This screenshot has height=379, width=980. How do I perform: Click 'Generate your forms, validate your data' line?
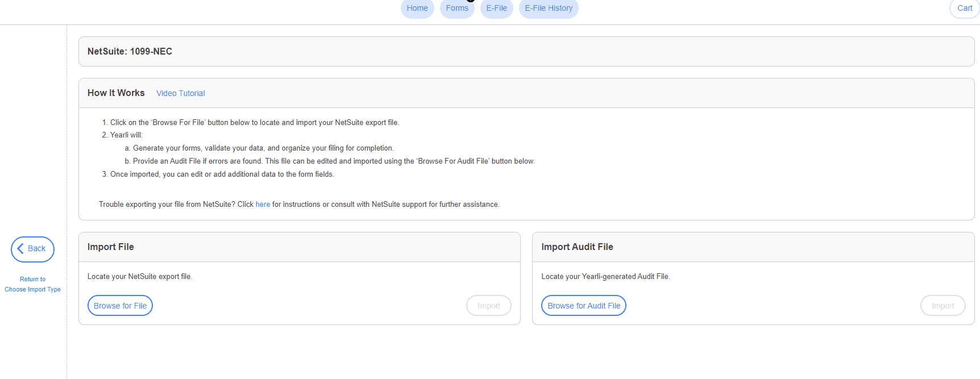click(x=263, y=148)
